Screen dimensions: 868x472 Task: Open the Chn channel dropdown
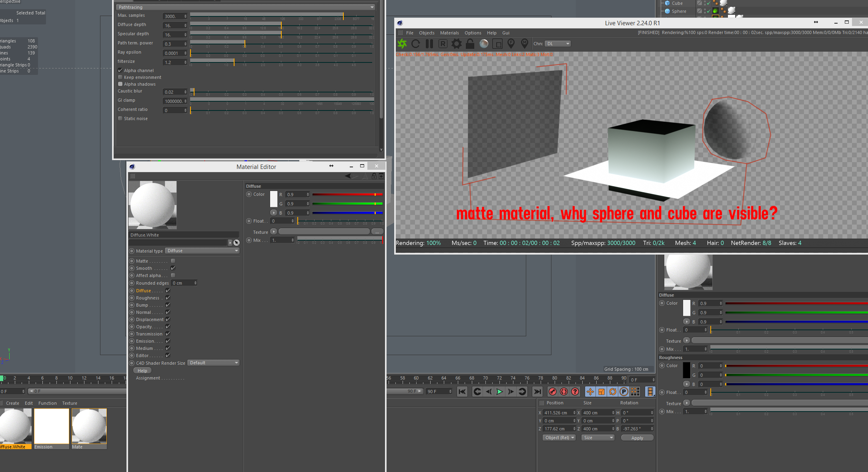tap(558, 44)
